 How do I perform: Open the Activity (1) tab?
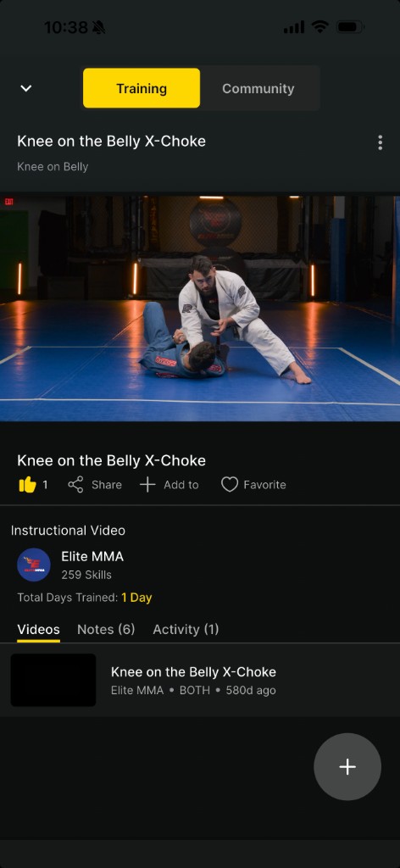pos(186,630)
